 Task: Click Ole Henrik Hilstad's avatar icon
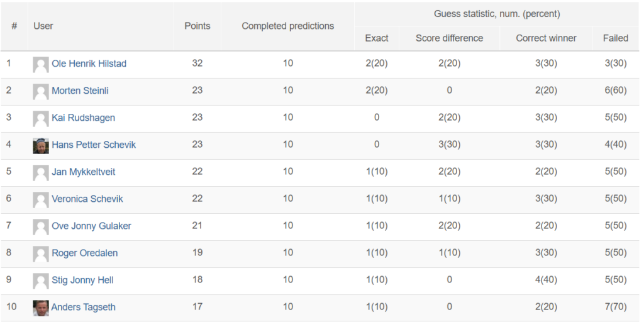(x=41, y=65)
